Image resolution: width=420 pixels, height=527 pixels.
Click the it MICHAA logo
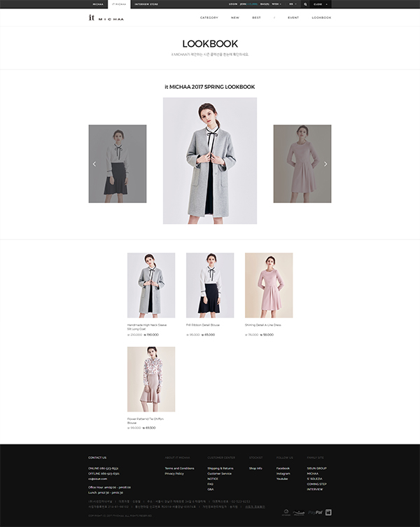(106, 17)
